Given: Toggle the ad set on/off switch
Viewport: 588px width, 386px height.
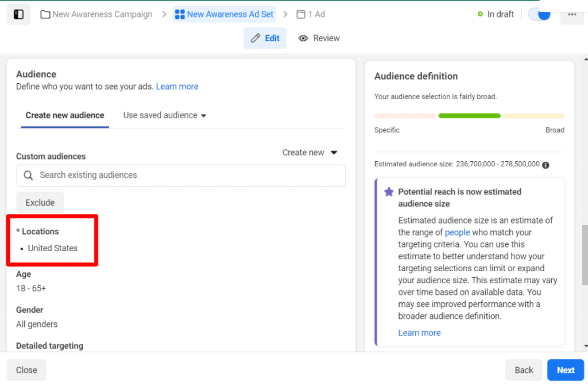Looking at the screenshot, I should (538, 14).
